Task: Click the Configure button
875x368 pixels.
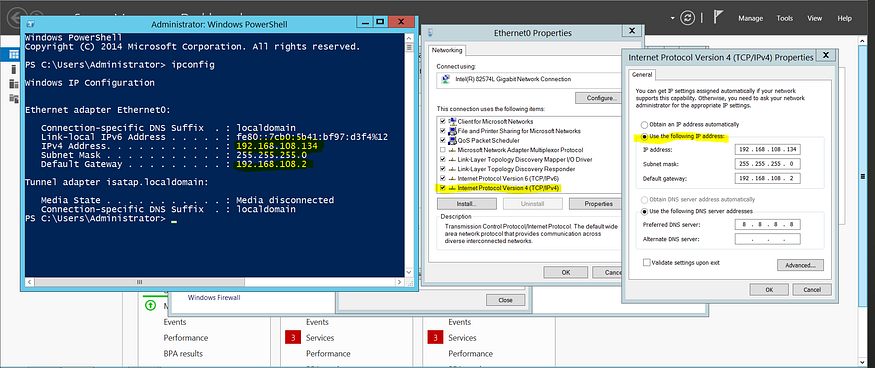Action: [x=598, y=98]
